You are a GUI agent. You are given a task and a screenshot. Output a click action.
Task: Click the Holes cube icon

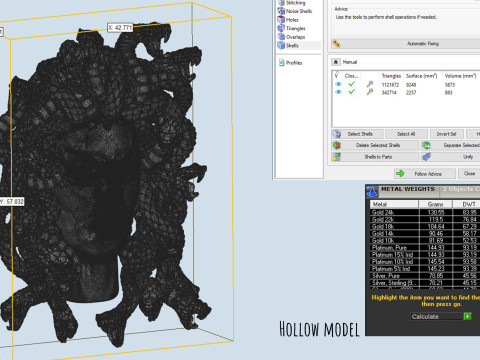coord(281,20)
